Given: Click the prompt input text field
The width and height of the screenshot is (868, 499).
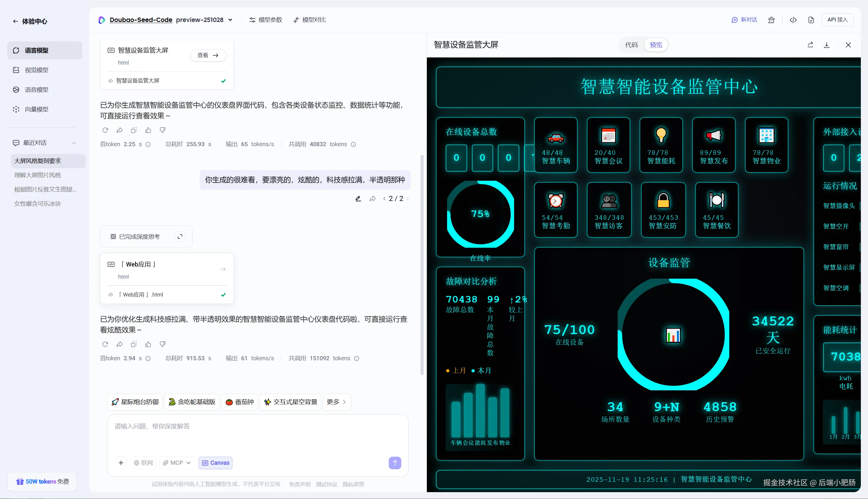Looking at the screenshot, I should [257, 433].
